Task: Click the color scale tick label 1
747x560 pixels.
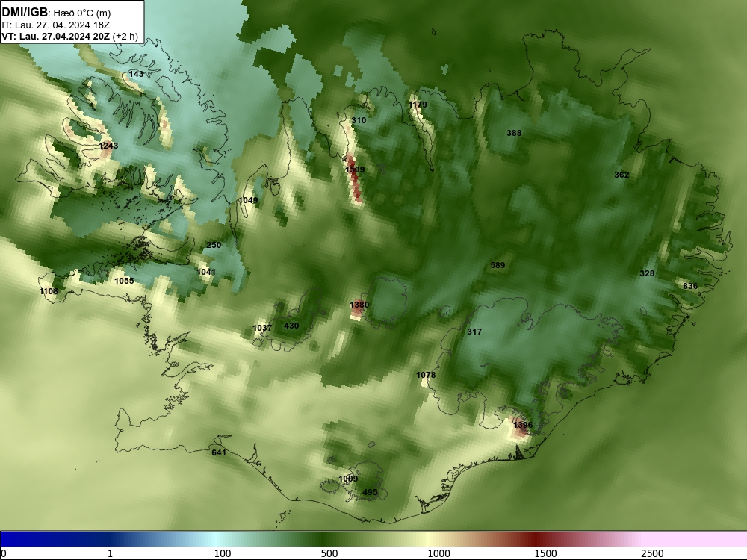Action: coord(110,553)
